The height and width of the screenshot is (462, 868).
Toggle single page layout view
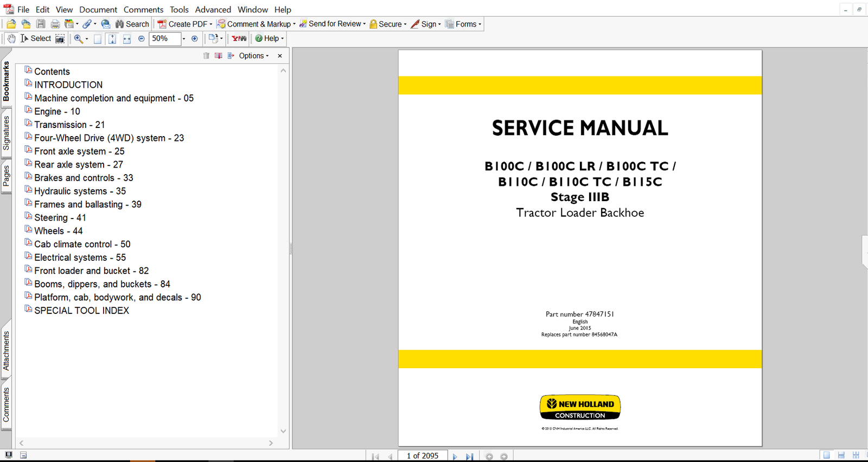[x=826, y=455]
